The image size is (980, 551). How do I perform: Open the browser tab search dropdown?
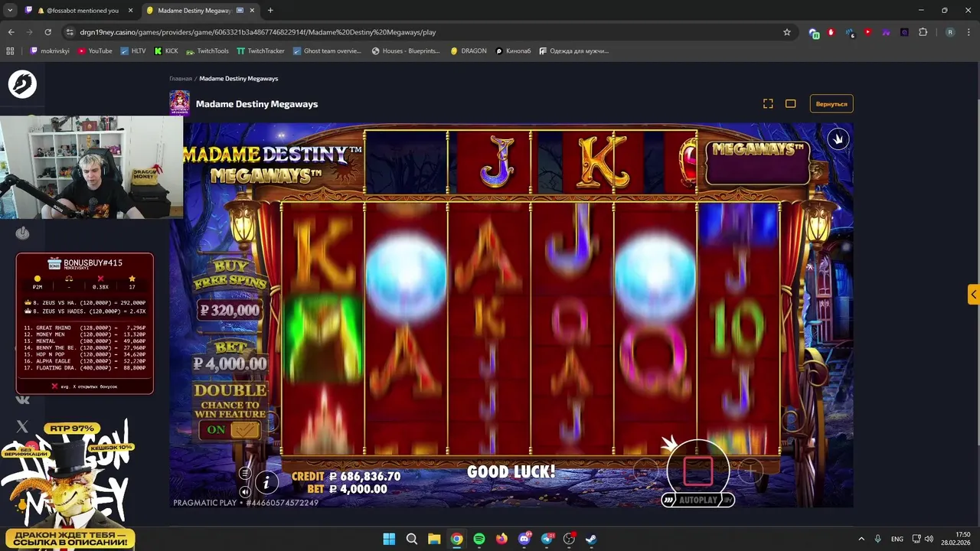click(10, 11)
